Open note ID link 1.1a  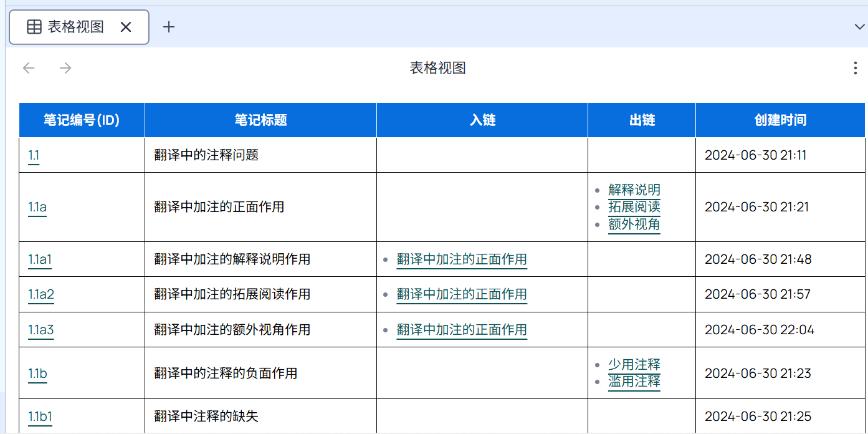point(37,207)
